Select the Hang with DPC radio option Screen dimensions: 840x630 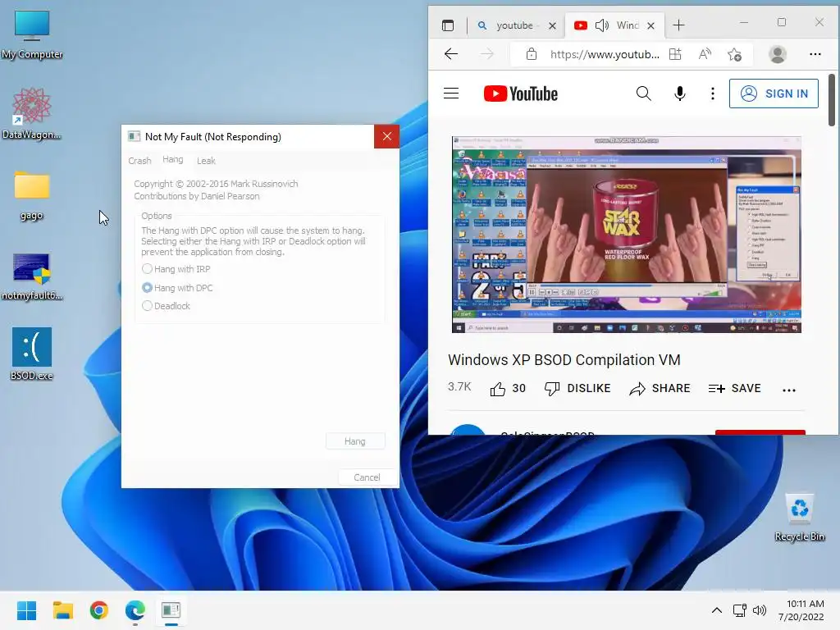tap(177, 288)
